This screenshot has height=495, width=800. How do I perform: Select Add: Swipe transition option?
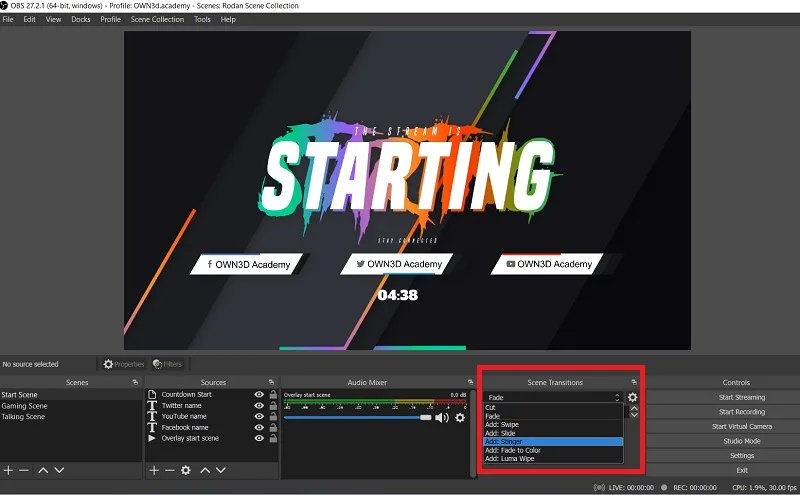point(553,425)
